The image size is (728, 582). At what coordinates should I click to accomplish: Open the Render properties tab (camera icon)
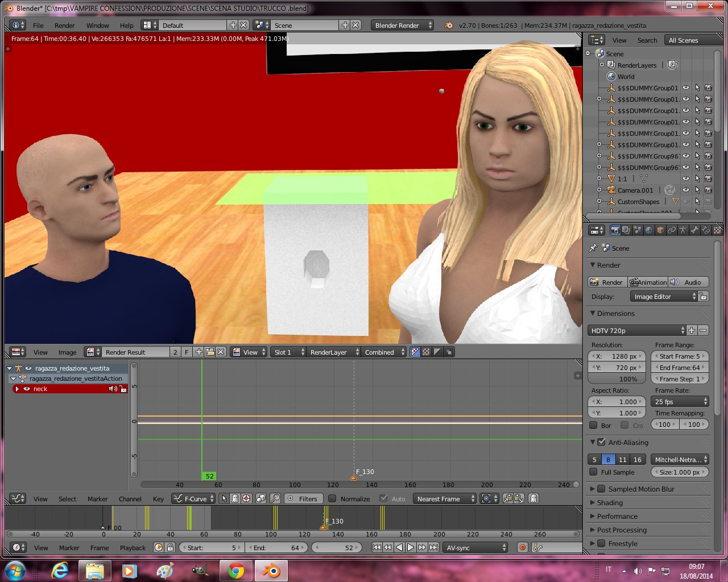pos(615,230)
